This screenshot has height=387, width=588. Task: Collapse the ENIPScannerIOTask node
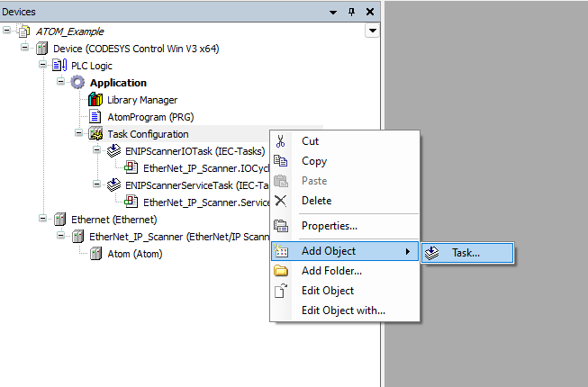click(x=96, y=150)
